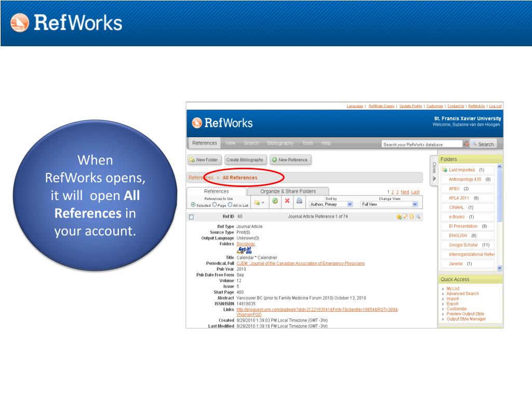Click the New Folder button
The height and width of the screenshot is (399, 532).
click(204, 160)
